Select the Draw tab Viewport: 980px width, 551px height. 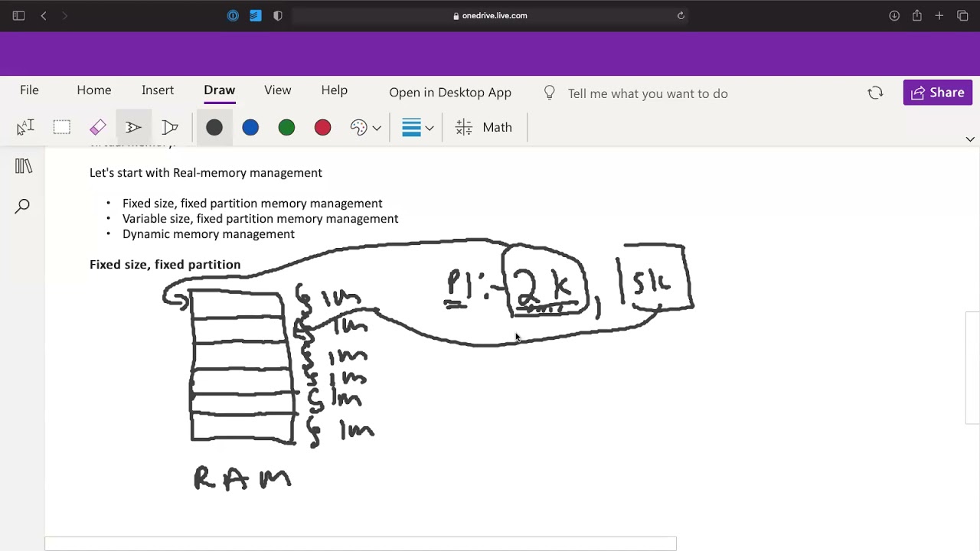point(219,90)
